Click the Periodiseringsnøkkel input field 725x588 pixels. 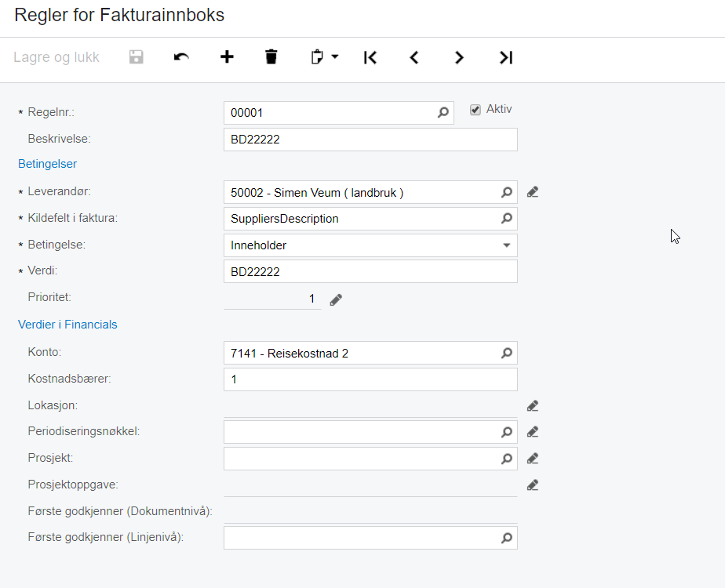(370, 432)
